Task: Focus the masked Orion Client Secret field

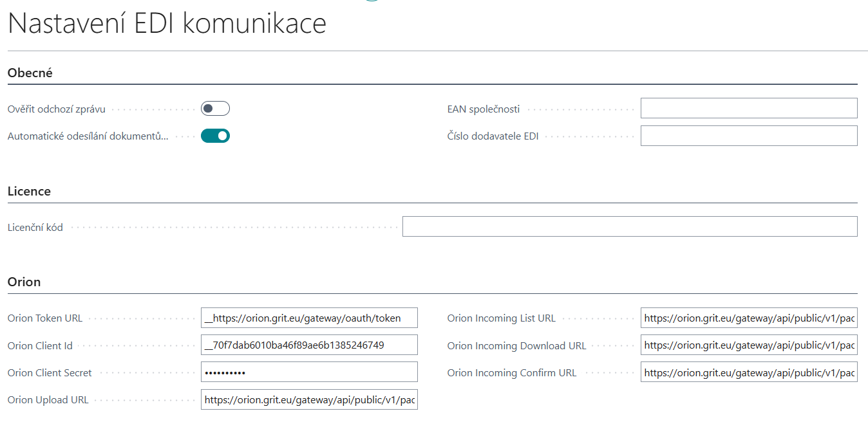Action: click(309, 372)
